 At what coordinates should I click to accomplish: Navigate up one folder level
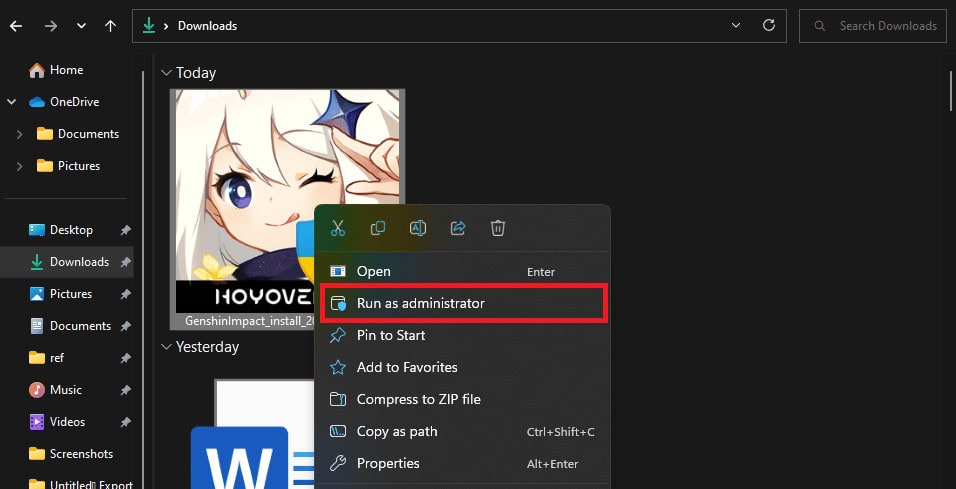(x=110, y=26)
